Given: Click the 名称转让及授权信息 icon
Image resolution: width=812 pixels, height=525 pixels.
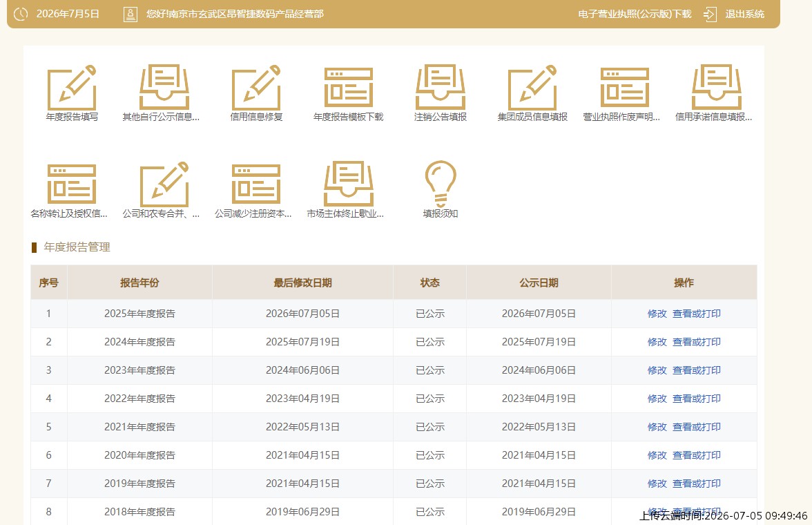Looking at the screenshot, I should pyautogui.click(x=72, y=184).
